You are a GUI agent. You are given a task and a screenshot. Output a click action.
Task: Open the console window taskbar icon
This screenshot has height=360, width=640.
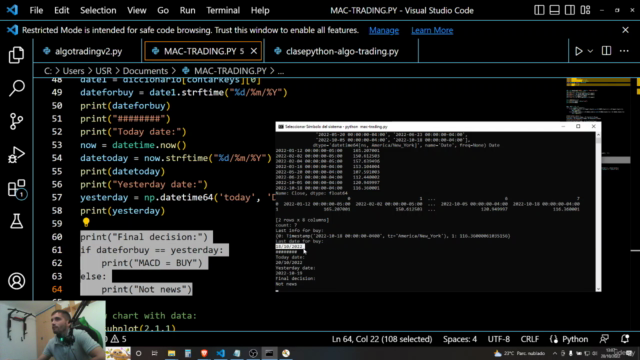(269, 353)
